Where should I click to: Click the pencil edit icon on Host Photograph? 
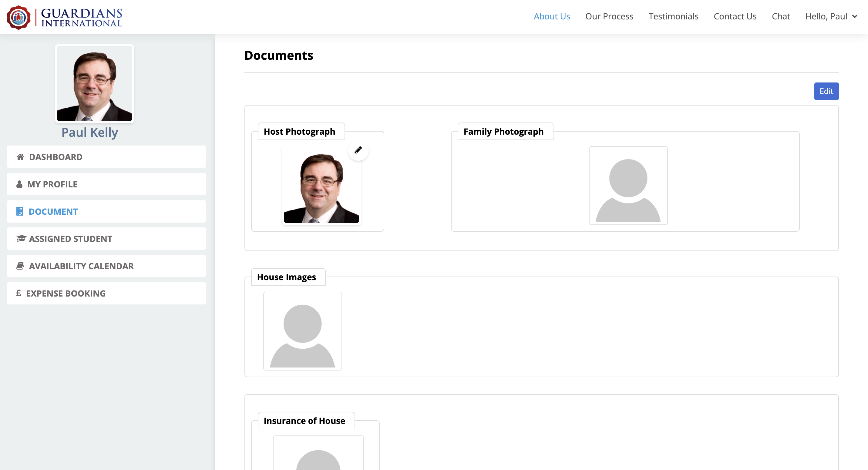click(358, 150)
